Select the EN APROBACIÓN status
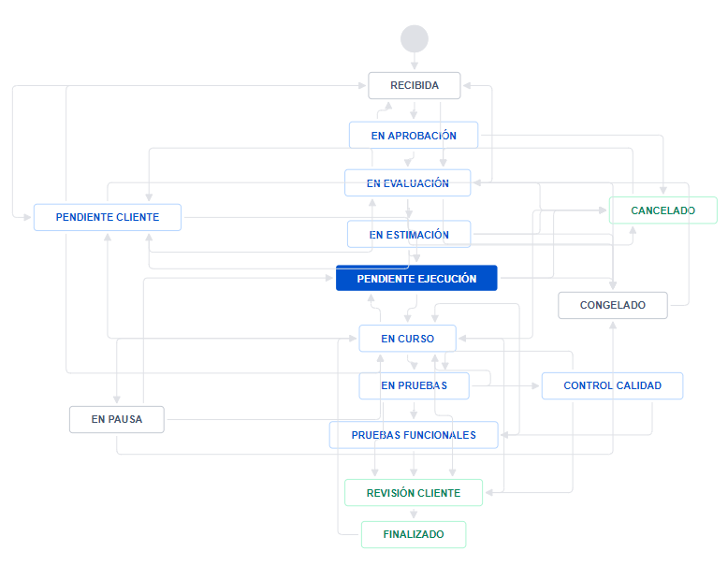 coord(414,136)
